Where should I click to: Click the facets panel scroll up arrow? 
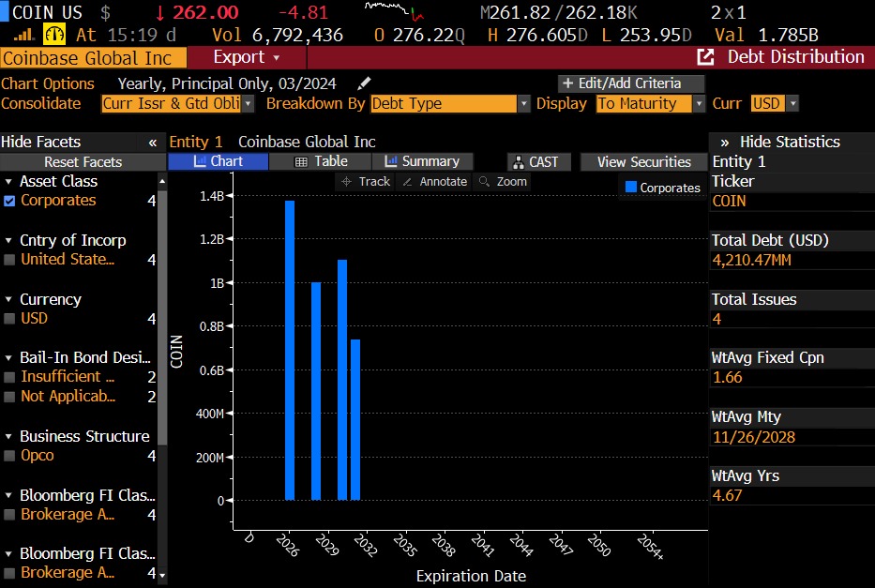162,181
